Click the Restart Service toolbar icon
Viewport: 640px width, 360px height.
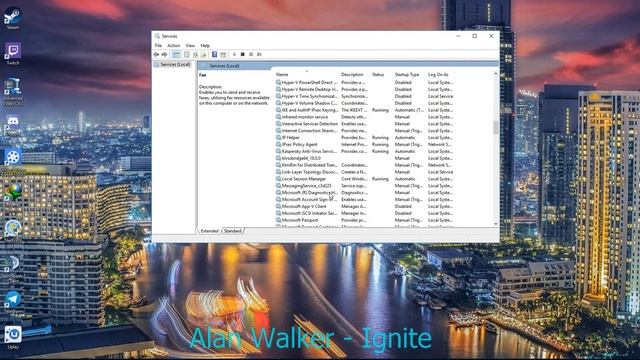pos(259,54)
